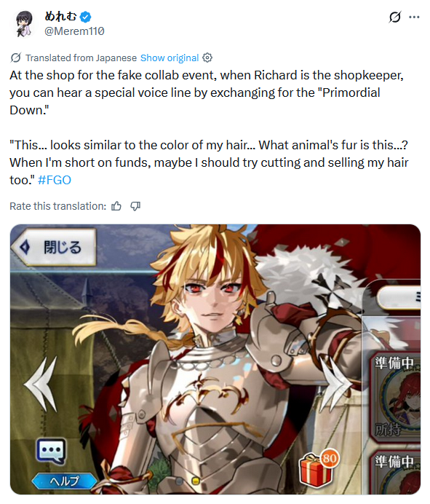Image resolution: width=430 pixels, height=504 pixels.
Task: Open translation settings gear icon
Action: click(207, 58)
